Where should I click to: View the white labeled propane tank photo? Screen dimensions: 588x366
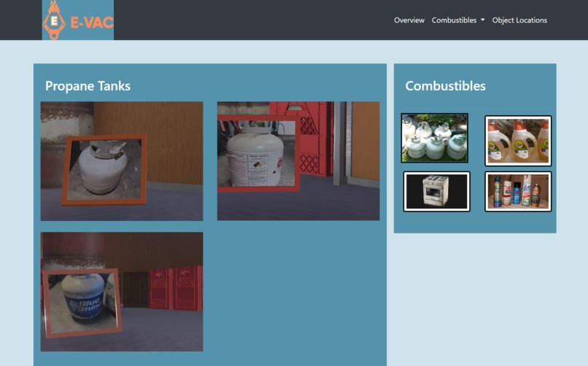[298, 161]
